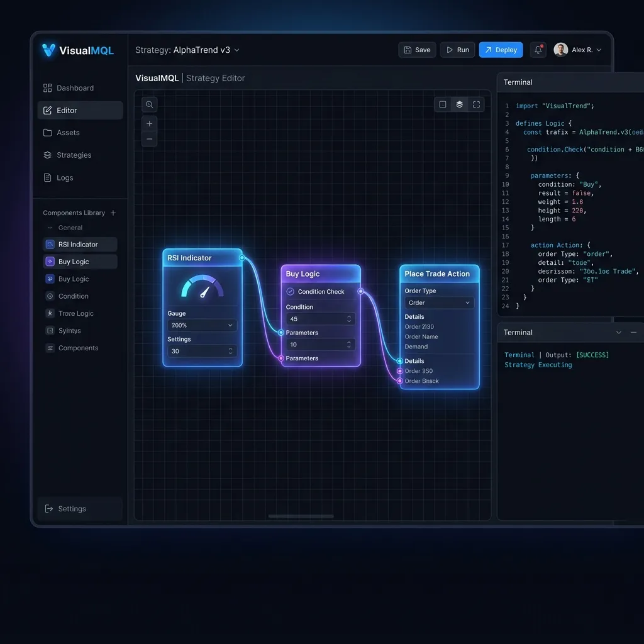
Task: Click the RSI Indicator library icon
Action: click(x=50, y=245)
